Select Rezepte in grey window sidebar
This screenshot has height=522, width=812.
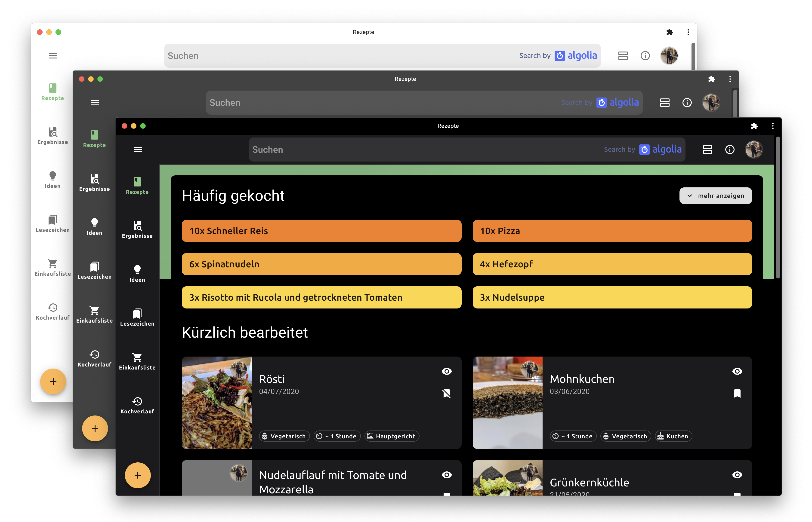[95, 139]
